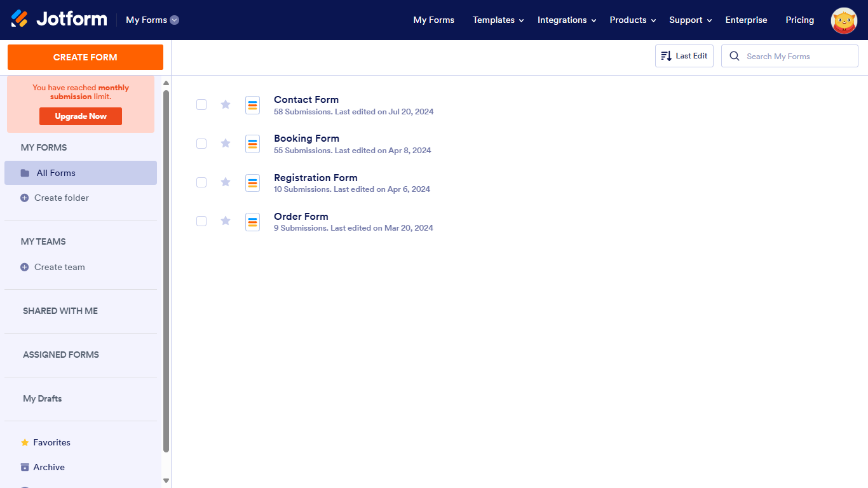Image resolution: width=868 pixels, height=488 pixels.
Task: Click the Favorites star icon in sidebar
Action: [25, 442]
